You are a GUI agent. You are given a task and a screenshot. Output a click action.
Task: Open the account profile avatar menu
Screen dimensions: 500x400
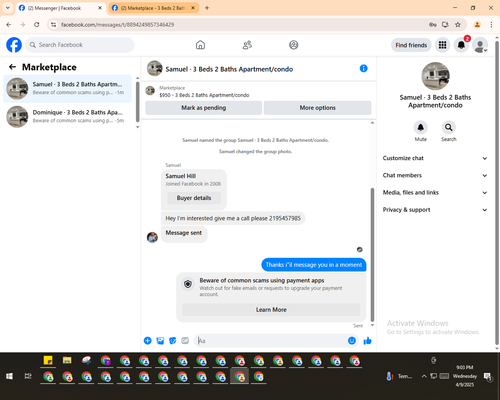click(480, 45)
